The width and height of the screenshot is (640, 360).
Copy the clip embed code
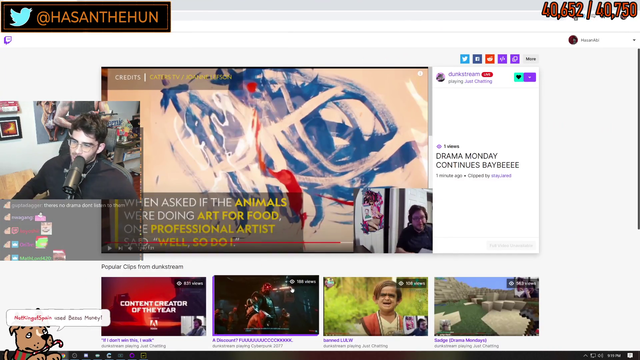pyautogui.click(x=502, y=59)
